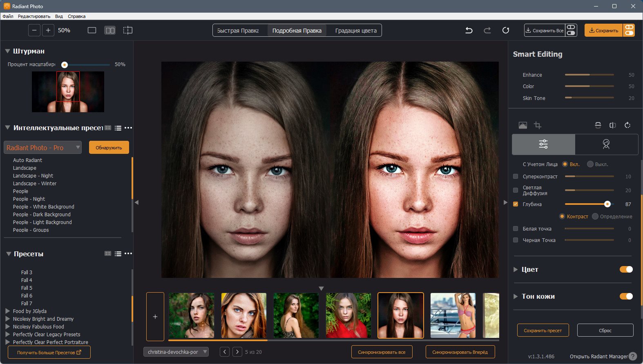Image resolution: width=643 pixels, height=364 pixels.
Task: Turn off the Тон кожи toggle
Action: (626, 296)
